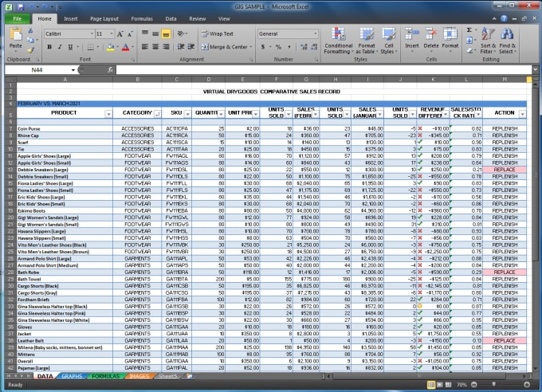
Task: Click the Increase Decimal icon
Action: [x=304, y=47]
